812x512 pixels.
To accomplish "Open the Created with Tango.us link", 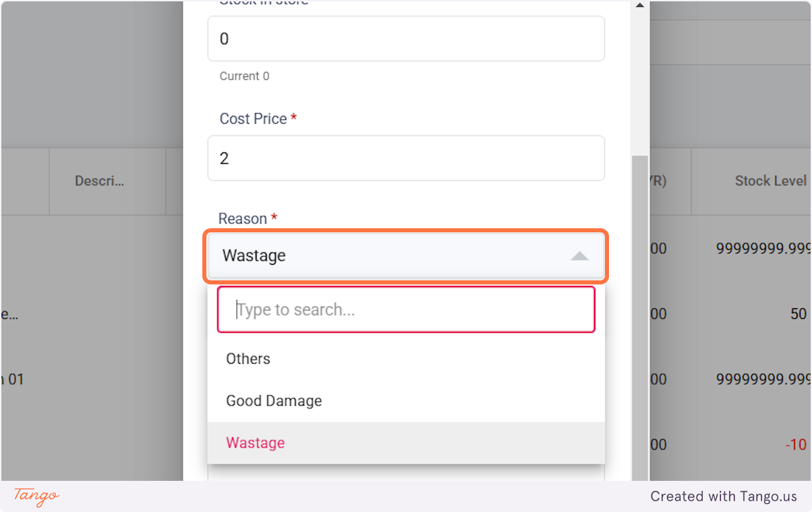I will [x=723, y=496].
